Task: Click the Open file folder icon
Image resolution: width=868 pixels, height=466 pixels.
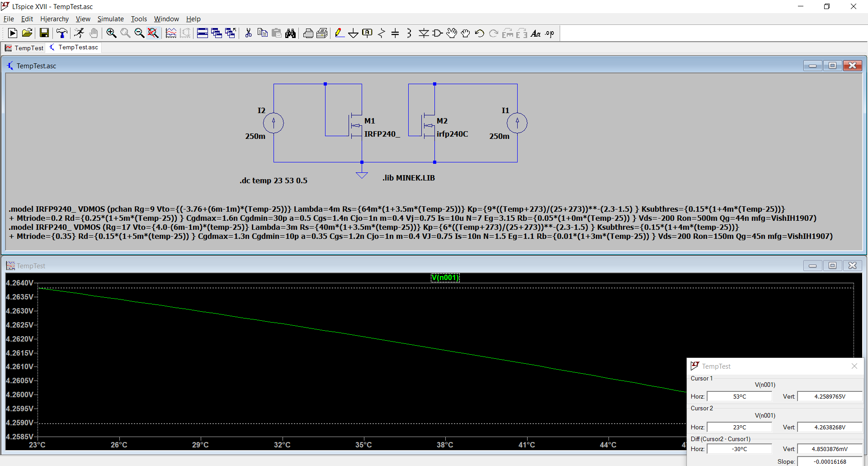Action: point(27,33)
